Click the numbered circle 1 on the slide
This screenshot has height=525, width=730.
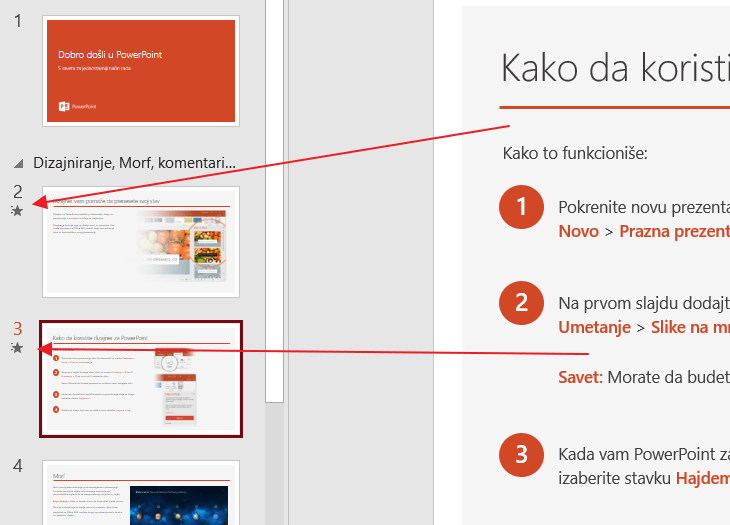pyautogui.click(x=521, y=207)
